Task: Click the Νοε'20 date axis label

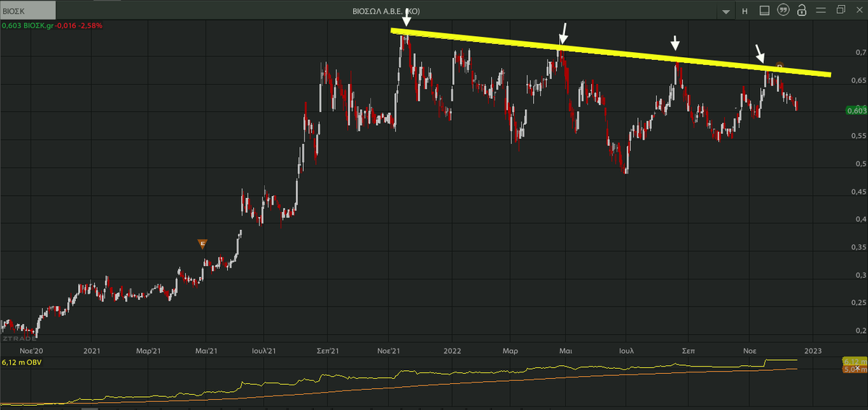Action: pos(32,350)
